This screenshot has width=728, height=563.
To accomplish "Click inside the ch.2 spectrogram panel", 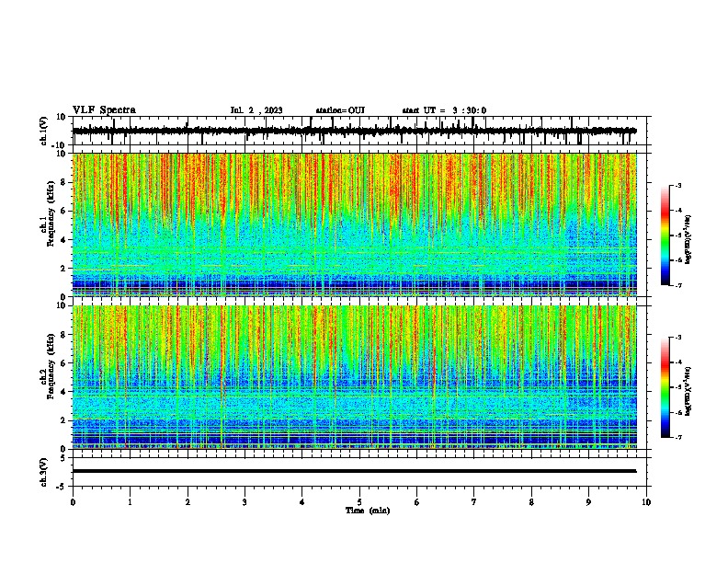I will click(354, 377).
